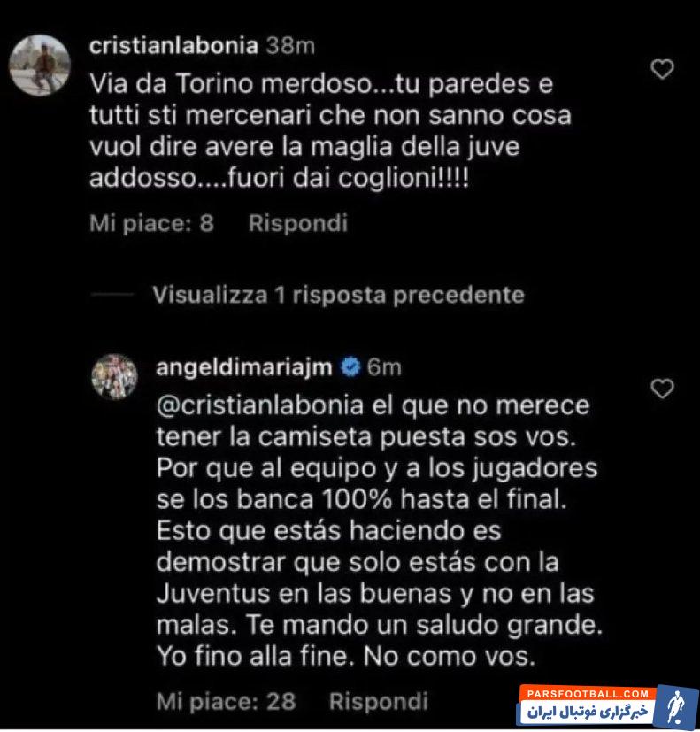
Task: Select the reply text ending No como vos
Action: click(380, 531)
